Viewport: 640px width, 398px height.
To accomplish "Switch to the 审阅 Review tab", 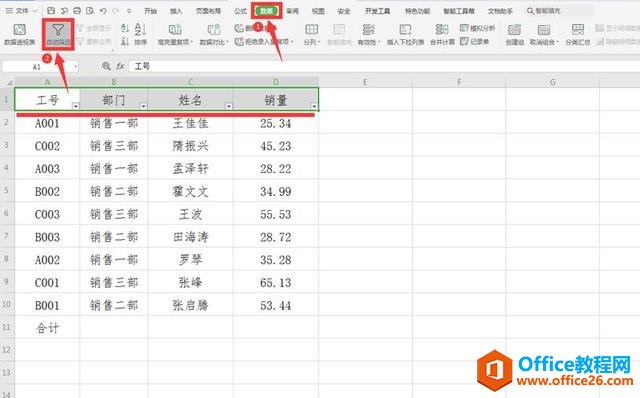I will 292,11.
